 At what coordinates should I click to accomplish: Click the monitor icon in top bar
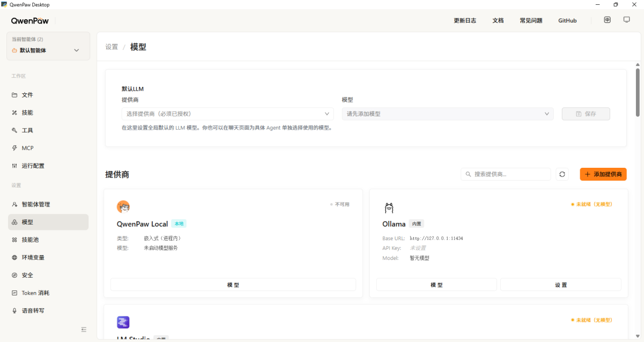click(626, 20)
